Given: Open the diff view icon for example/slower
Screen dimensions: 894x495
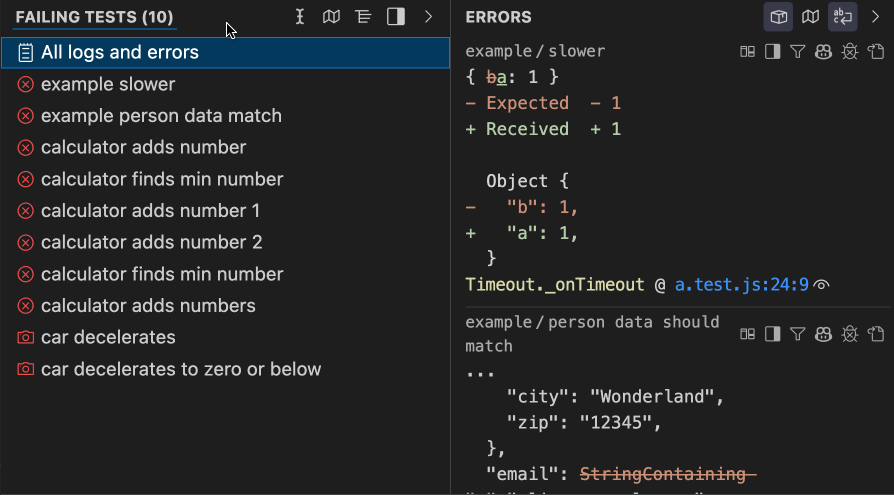Looking at the screenshot, I should tap(746, 52).
